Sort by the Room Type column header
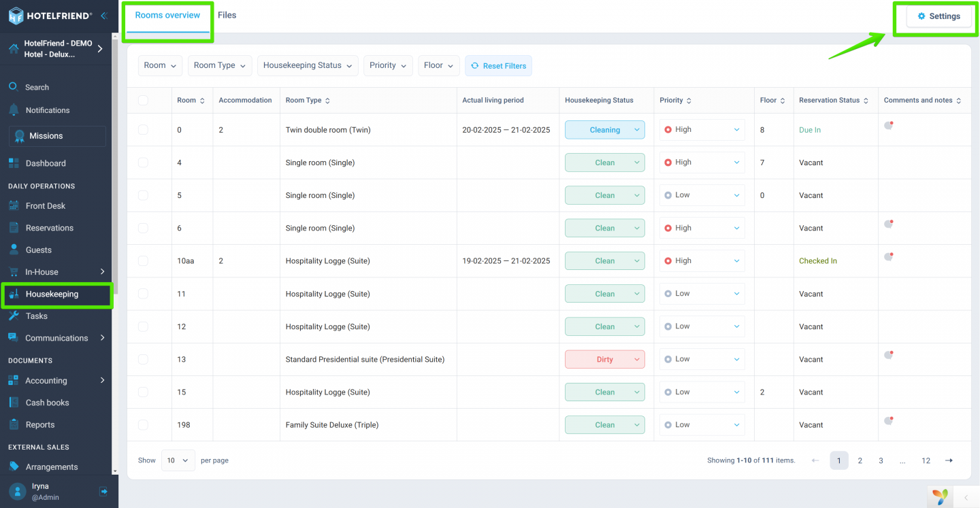Screen dimensions: 980x508 (x=308, y=100)
